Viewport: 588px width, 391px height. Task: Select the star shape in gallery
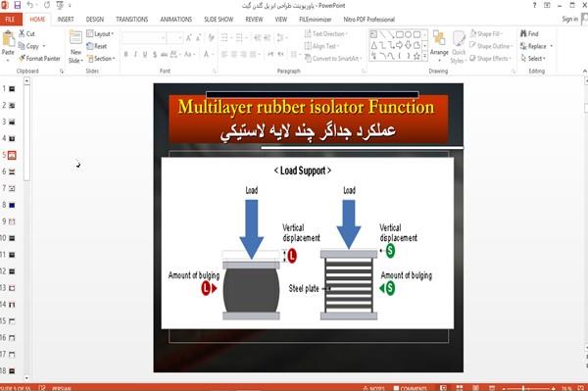416,56
